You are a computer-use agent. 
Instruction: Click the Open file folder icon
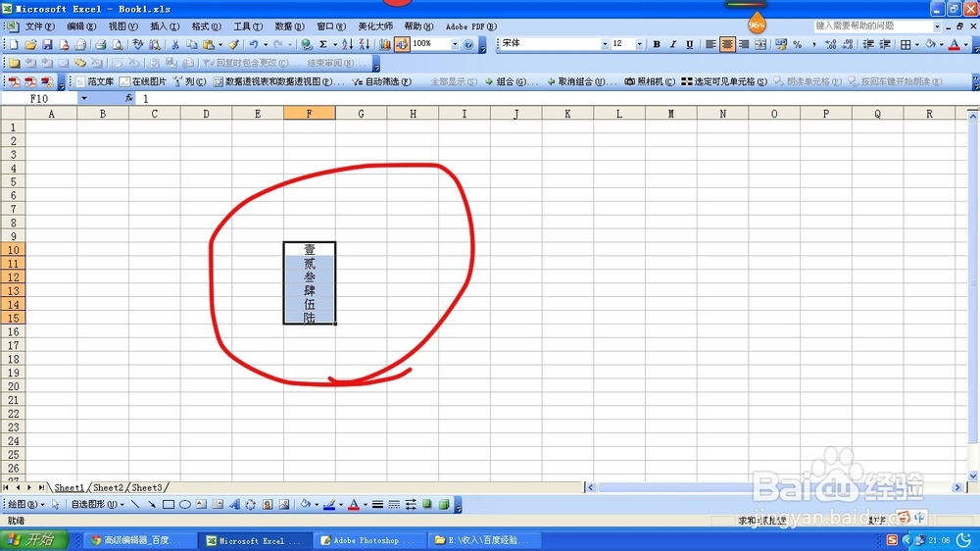tap(30, 44)
